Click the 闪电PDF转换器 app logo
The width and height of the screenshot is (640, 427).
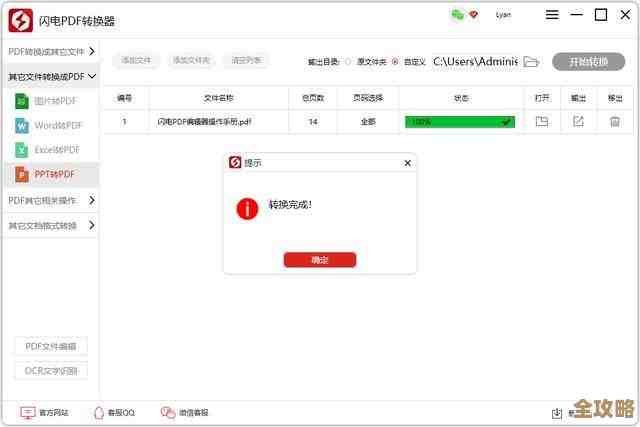pos(20,20)
